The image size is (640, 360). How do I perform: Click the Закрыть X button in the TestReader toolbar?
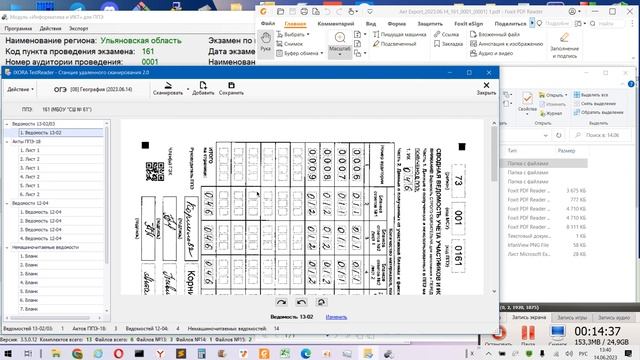486,88
